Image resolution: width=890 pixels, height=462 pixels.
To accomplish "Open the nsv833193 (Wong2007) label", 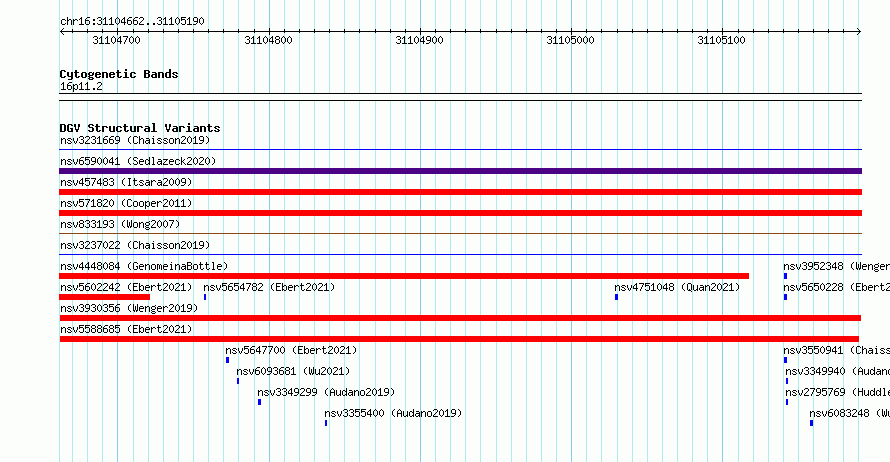I will point(120,224).
